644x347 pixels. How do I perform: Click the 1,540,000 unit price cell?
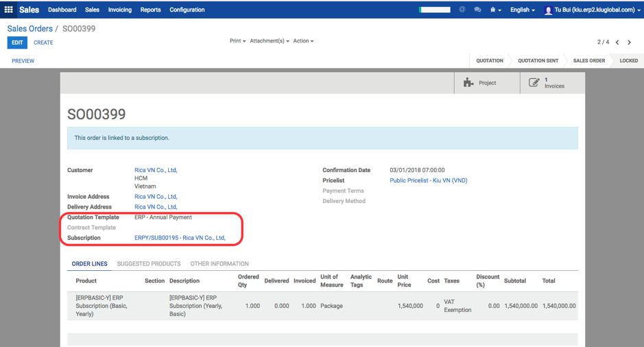tap(410, 306)
